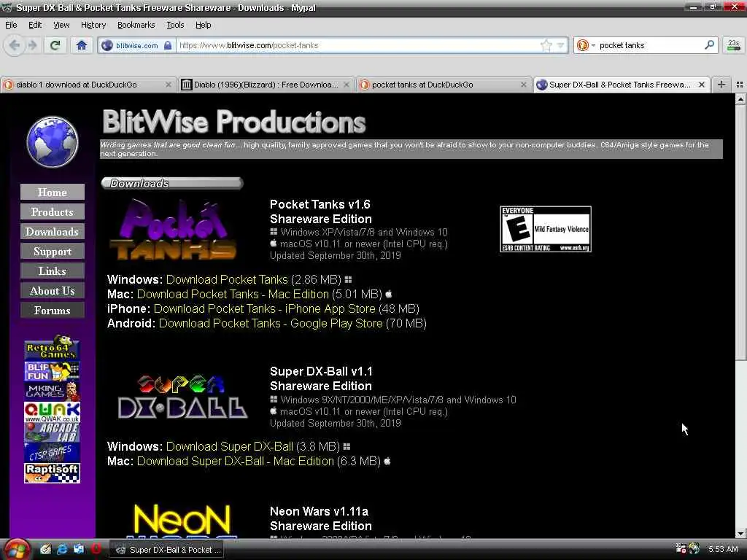Click the Raptisoft banner
747x560 pixels.
click(52, 472)
